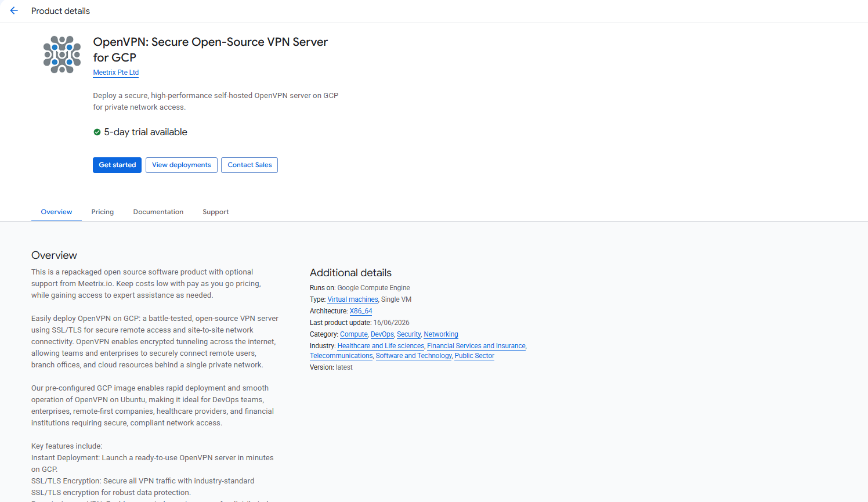Click the green trial checkmark icon
This screenshot has height=502, width=868.
point(97,132)
